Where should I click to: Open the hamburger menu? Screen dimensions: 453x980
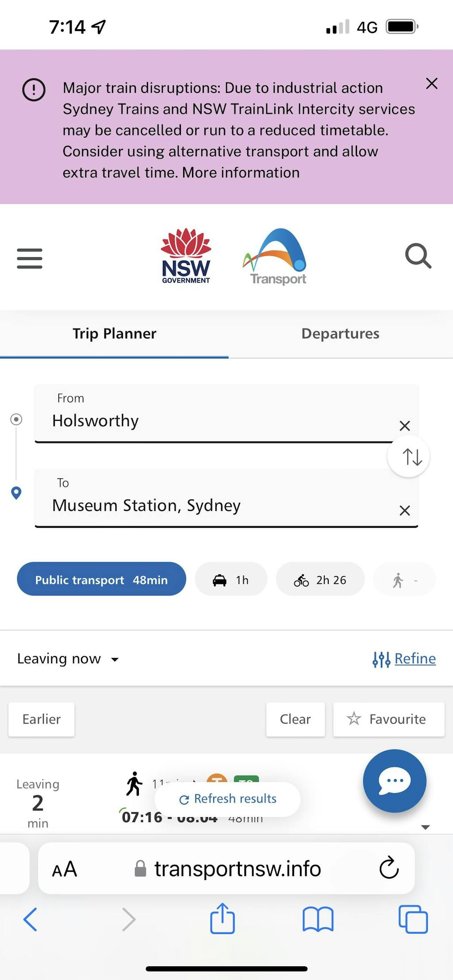30,258
